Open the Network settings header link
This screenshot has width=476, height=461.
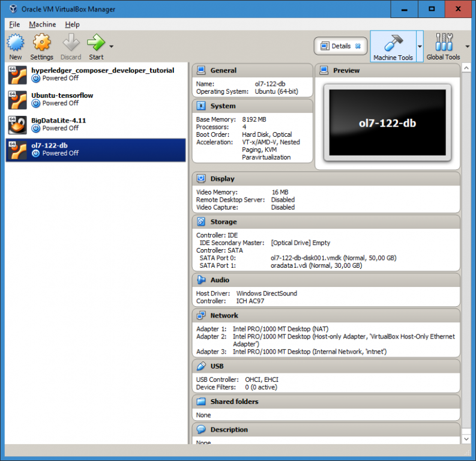[224, 315]
